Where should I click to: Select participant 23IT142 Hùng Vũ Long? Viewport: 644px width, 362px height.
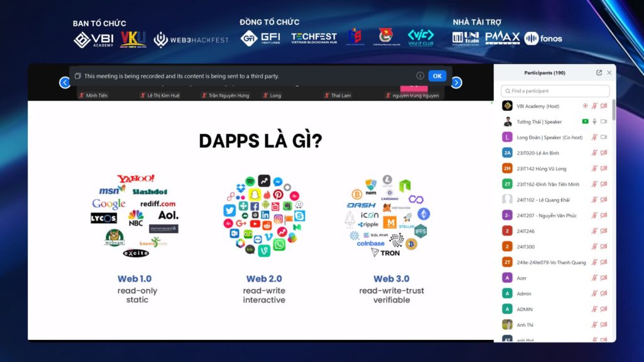click(541, 168)
